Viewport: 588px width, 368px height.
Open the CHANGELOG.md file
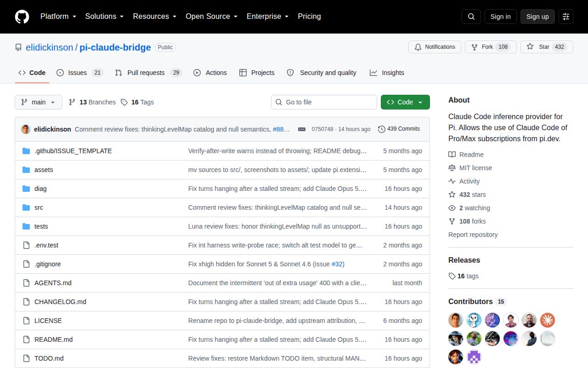60,302
